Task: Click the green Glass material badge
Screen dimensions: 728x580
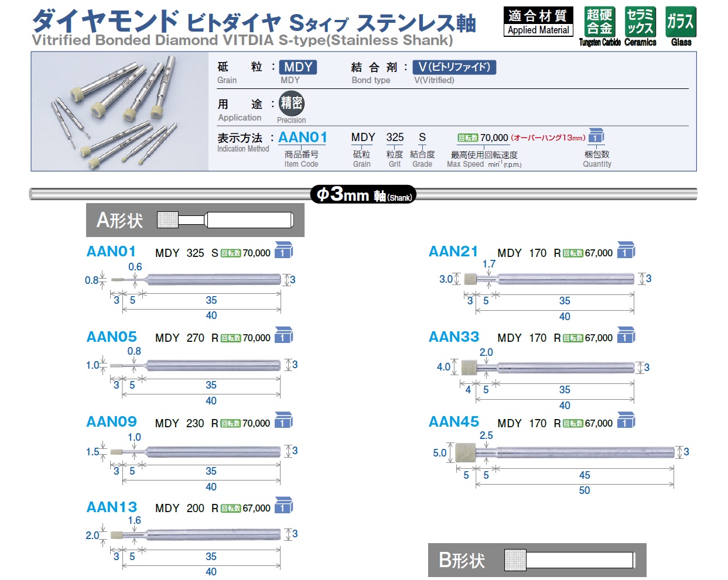Action: 681,22
